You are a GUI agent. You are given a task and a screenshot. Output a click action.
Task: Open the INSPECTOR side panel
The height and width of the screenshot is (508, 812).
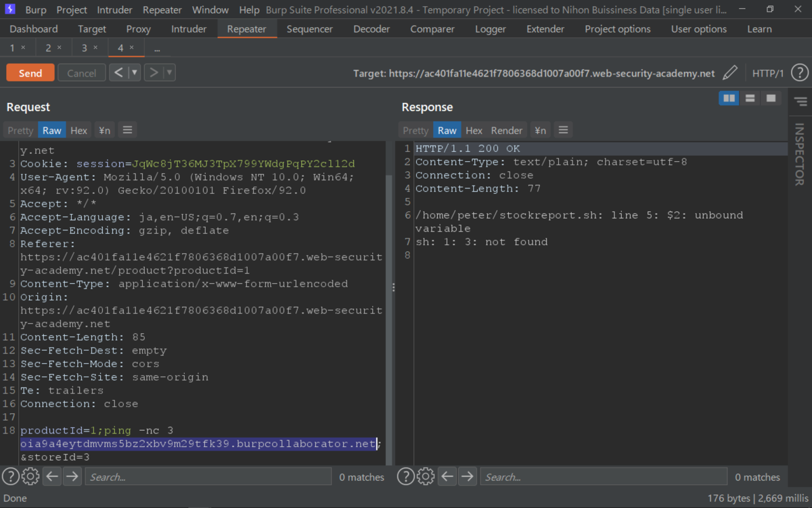(799, 154)
